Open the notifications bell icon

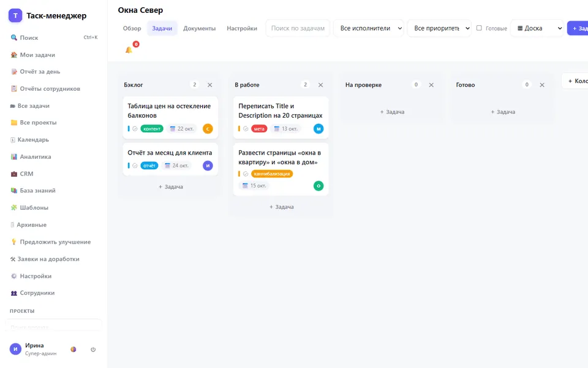pyautogui.click(x=129, y=50)
